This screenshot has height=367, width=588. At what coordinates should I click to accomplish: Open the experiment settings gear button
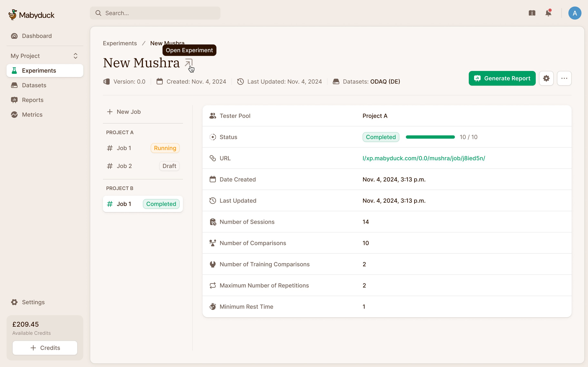point(546,78)
